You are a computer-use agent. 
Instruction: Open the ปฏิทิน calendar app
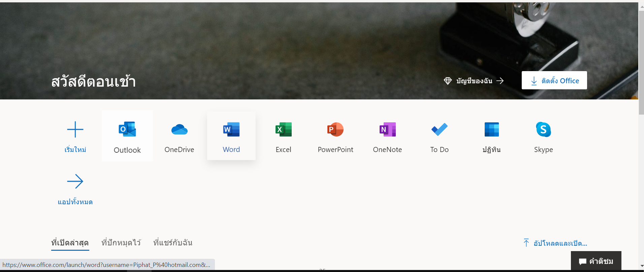pyautogui.click(x=491, y=136)
